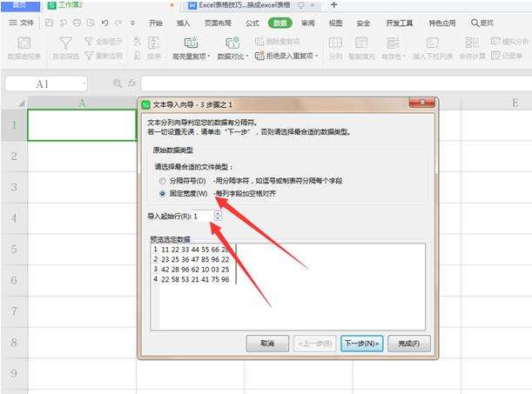Select column E header

(515, 103)
